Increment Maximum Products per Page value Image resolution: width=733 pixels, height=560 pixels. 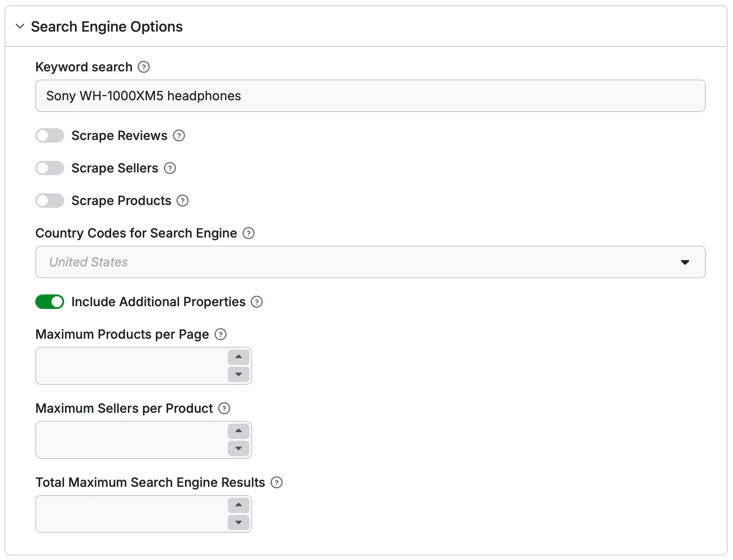point(239,357)
